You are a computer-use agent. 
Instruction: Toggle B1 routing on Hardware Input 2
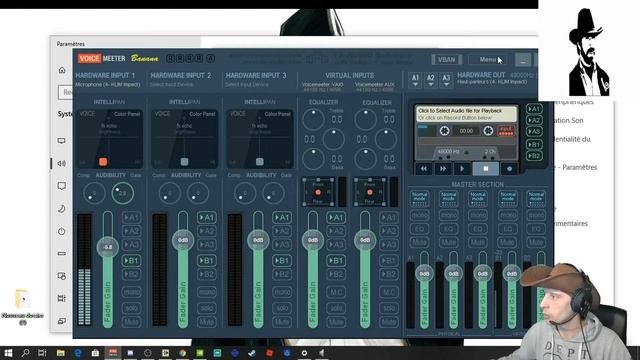[207, 260]
